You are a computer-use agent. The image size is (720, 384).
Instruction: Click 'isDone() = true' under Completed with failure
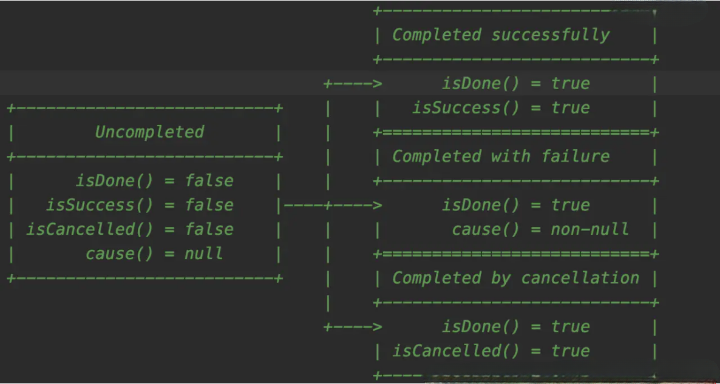pos(516,205)
